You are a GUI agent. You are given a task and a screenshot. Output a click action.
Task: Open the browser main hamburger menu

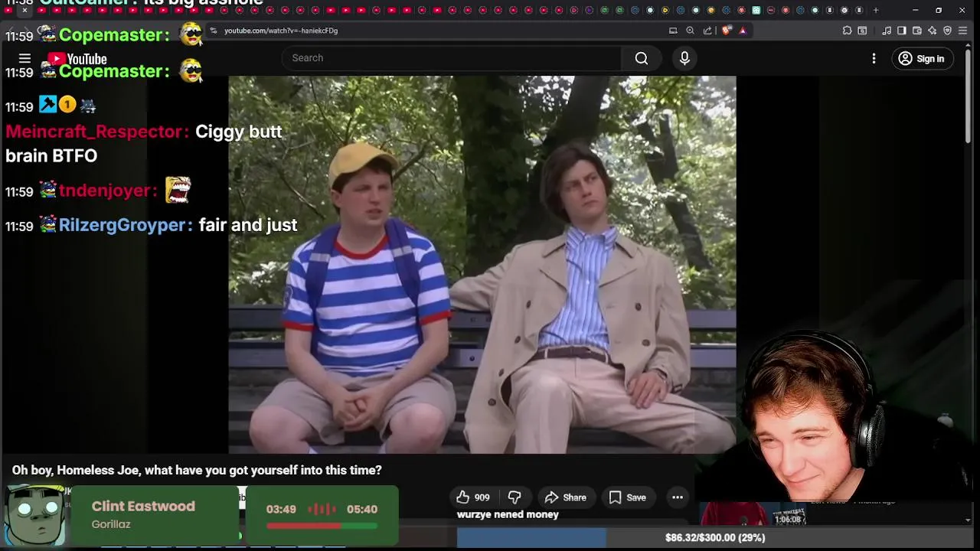tap(963, 31)
